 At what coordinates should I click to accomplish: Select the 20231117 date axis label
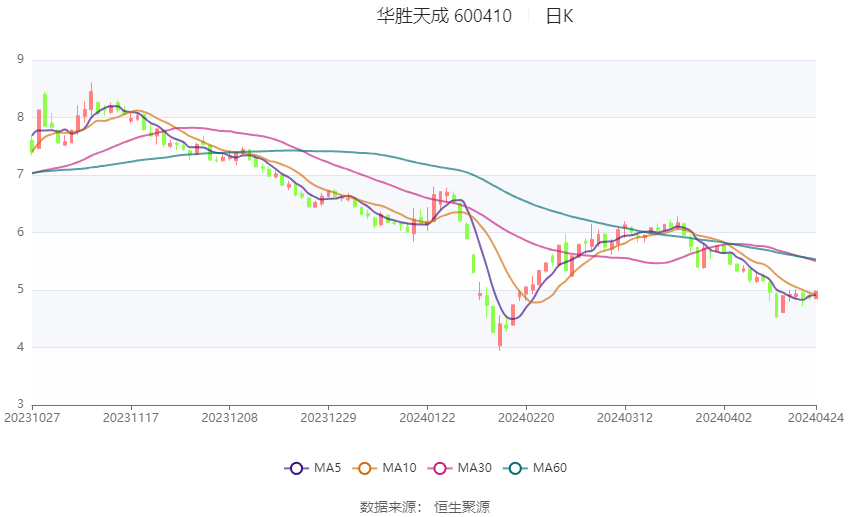[x=131, y=418]
